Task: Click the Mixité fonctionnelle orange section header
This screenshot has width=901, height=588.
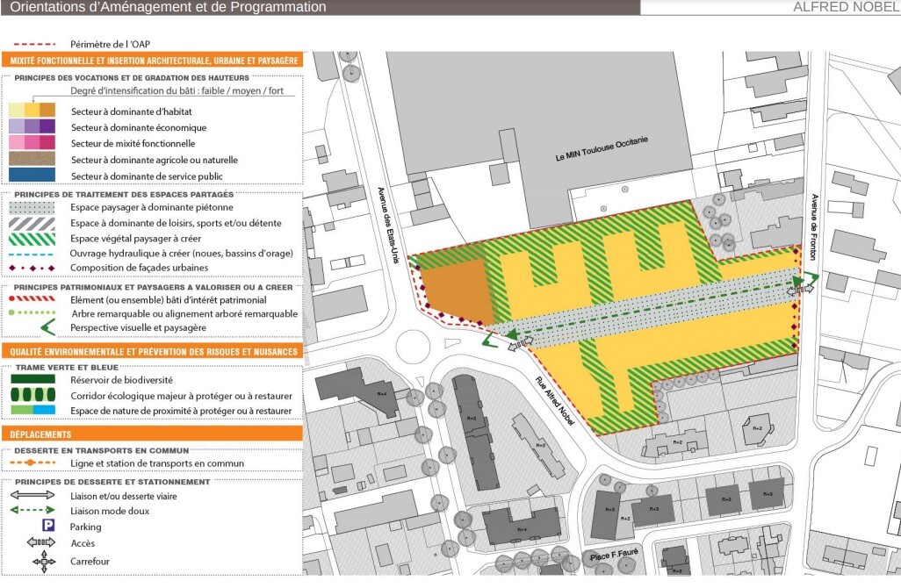Action: tap(152, 61)
